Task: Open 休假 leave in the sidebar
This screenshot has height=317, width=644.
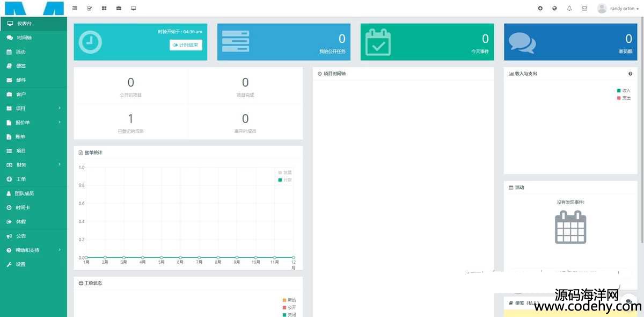Action: click(x=33, y=221)
